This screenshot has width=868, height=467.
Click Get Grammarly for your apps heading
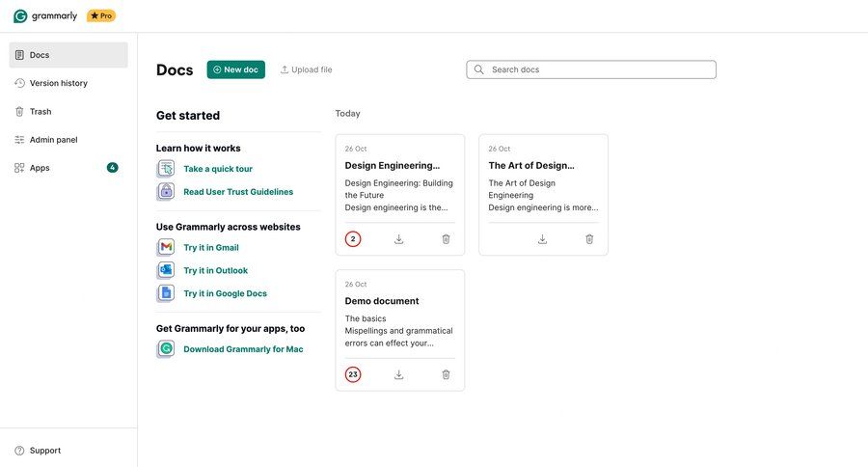pyautogui.click(x=231, y=328)
